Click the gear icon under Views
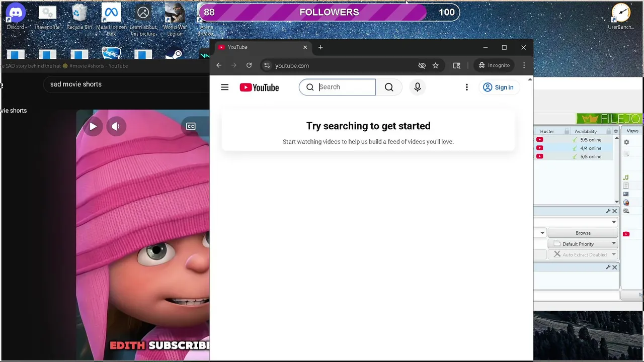644x362 pixels. (626, 142)
